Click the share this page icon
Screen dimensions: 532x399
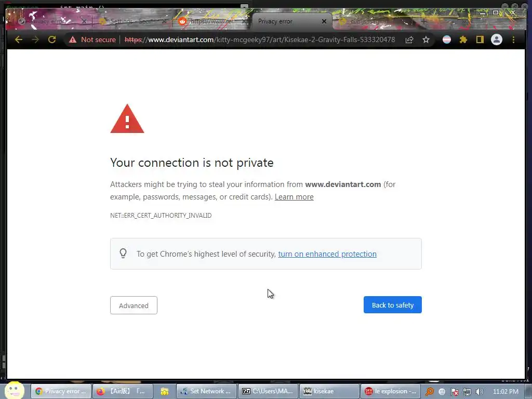coord(409,39)
